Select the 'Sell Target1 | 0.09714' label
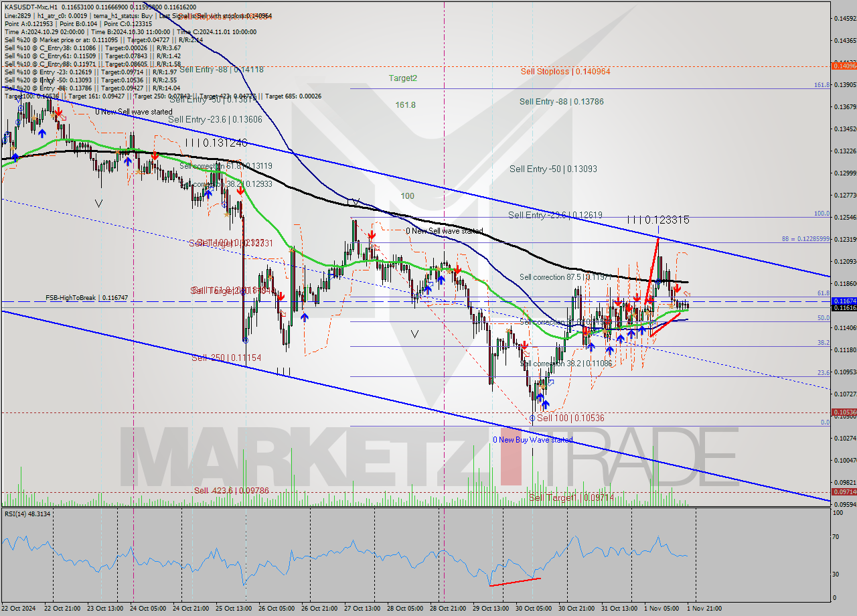This screenshot has width=857, height=616. (x=571, y=497)
